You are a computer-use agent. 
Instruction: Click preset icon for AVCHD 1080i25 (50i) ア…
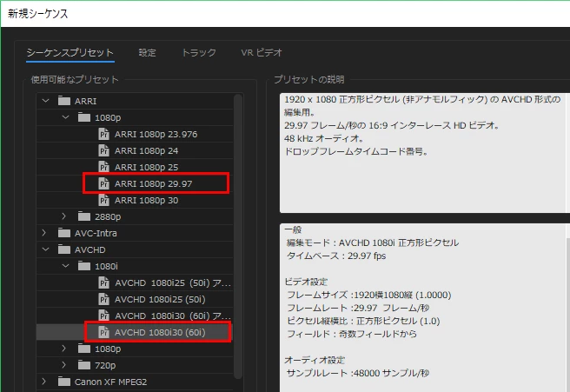(104, 282)
